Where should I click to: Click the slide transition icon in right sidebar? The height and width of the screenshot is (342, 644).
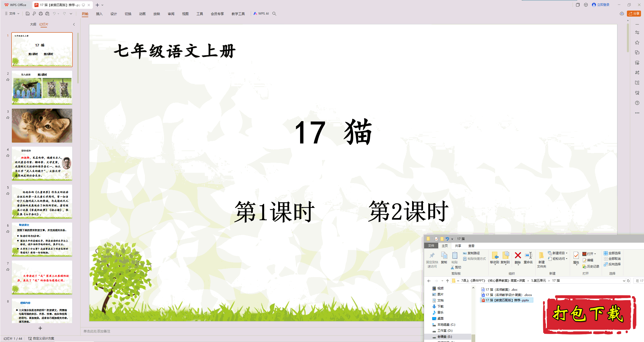tap(637, 53)
